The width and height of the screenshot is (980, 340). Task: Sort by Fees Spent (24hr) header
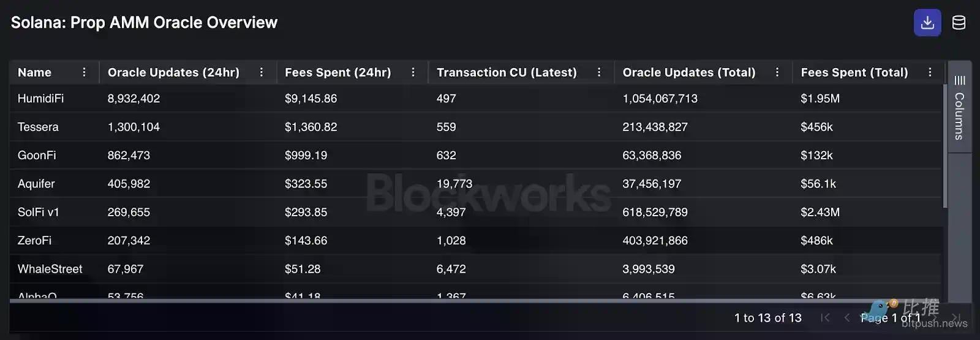pos(337,72)
